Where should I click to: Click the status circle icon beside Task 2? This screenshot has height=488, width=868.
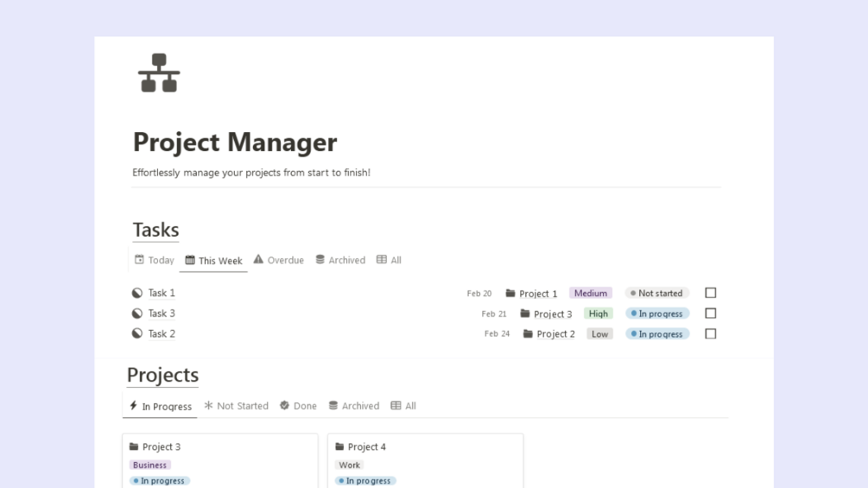[137, 333]
